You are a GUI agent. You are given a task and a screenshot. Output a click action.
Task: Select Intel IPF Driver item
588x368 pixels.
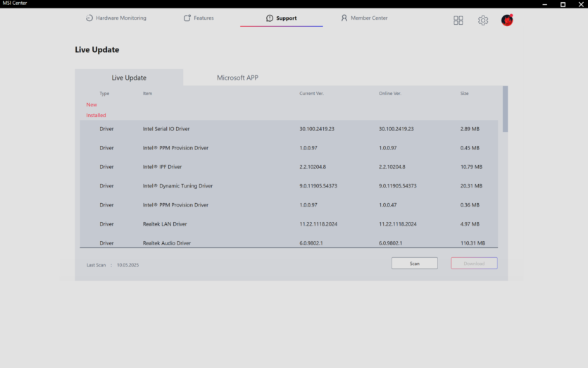[x=162, y=166]
